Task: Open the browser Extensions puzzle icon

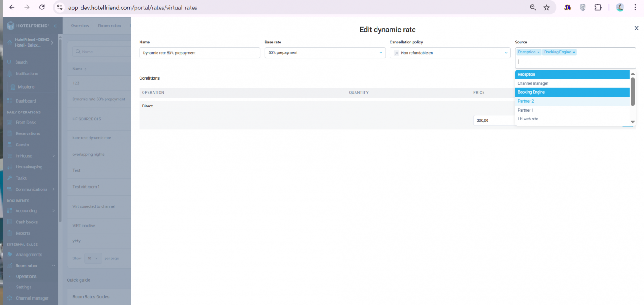Action: click(x=598, y=8)
